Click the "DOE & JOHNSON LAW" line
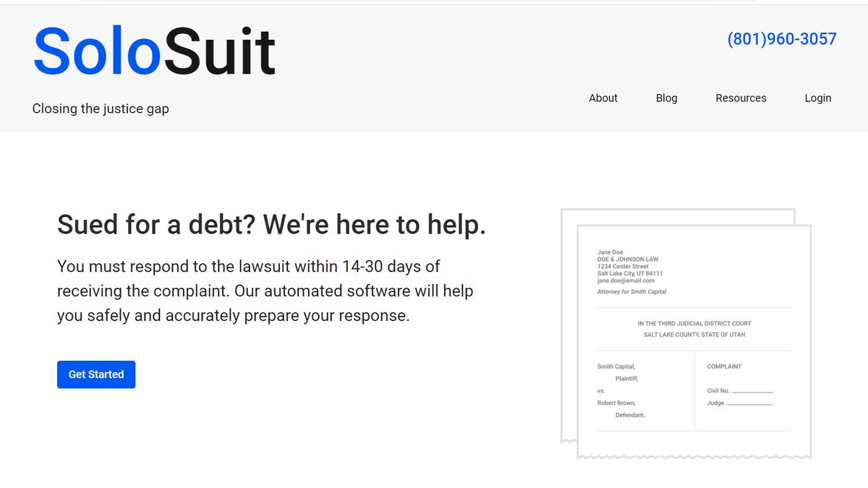This screenshot has width=868, height=488. pyautogui.click(x=628, y=260)
